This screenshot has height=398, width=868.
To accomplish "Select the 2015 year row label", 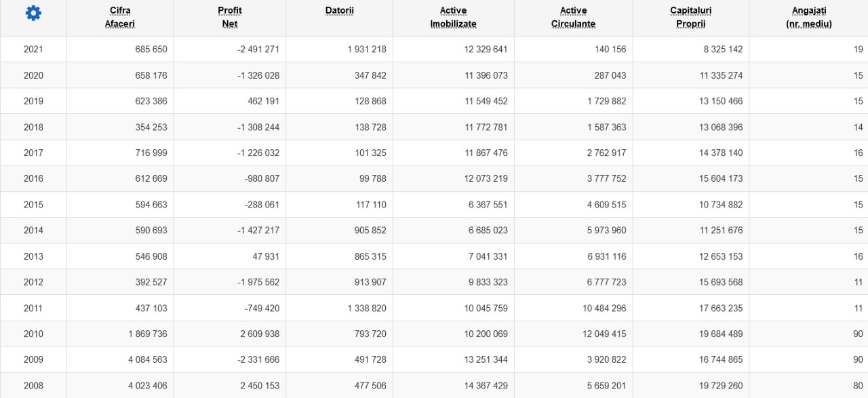I will tap(33, 204).
